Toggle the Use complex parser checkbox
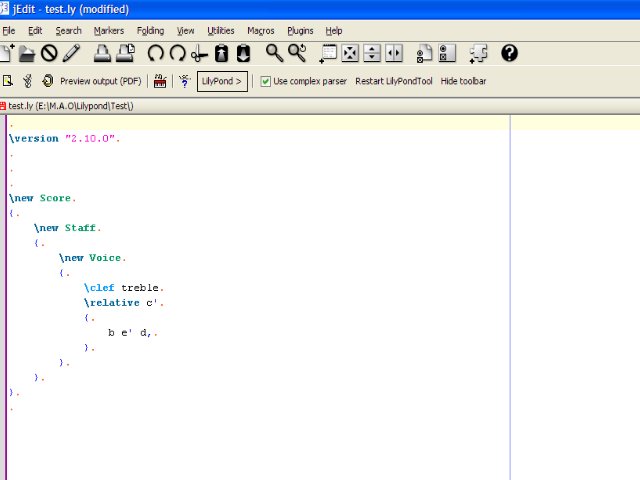The image size is (640, 480). tap(266, 81)
